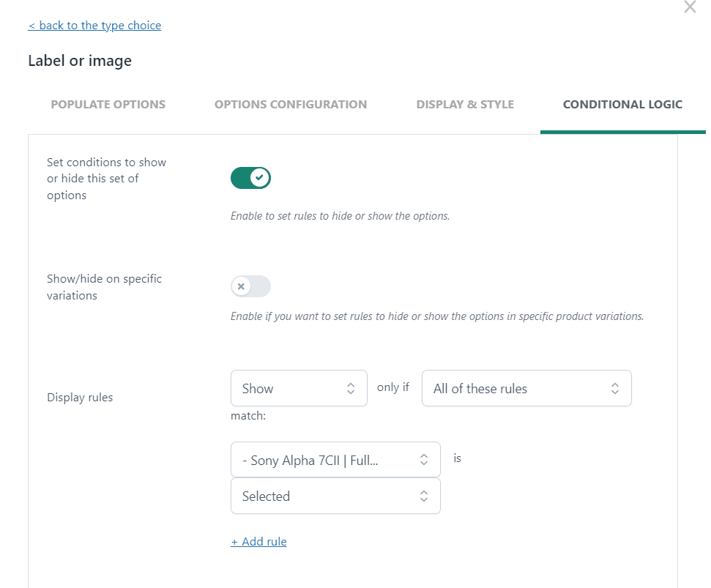Open the All of these rules dropdown
The width and height of the screenshot is (711, 588).
coord(526,388)
